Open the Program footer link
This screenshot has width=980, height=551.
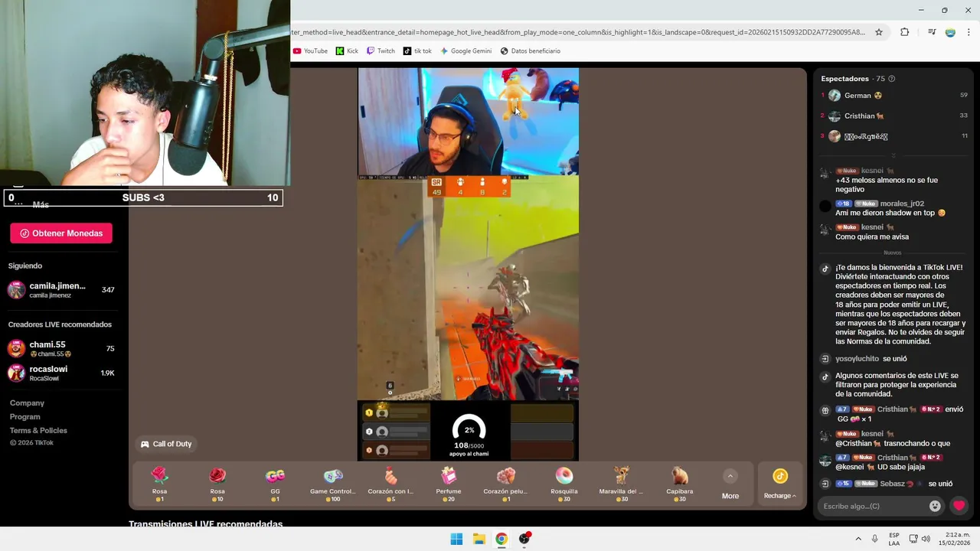click(x=24, y=417)
